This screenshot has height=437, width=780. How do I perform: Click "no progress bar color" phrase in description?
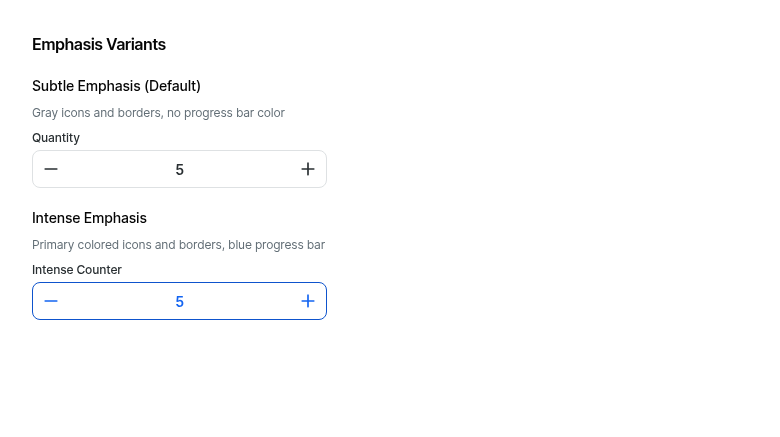click(226, 113)
